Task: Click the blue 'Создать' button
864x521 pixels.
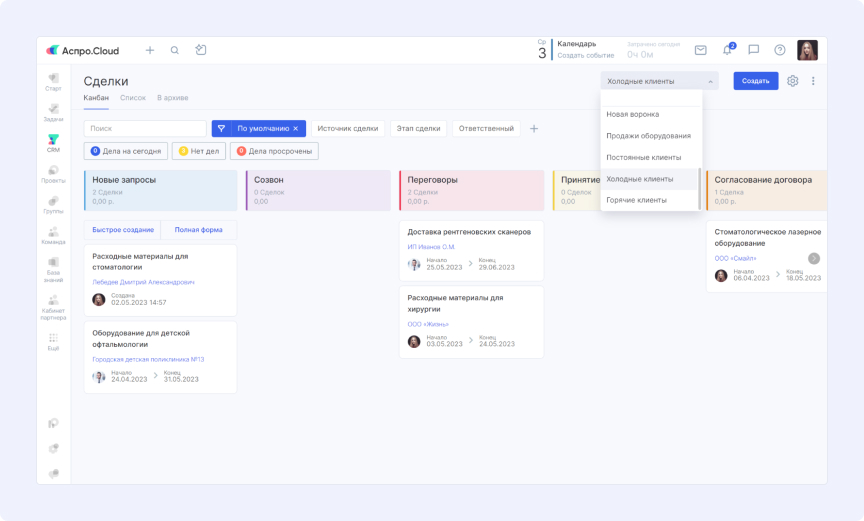Action: pyautogui.click(x=755, y=81)
